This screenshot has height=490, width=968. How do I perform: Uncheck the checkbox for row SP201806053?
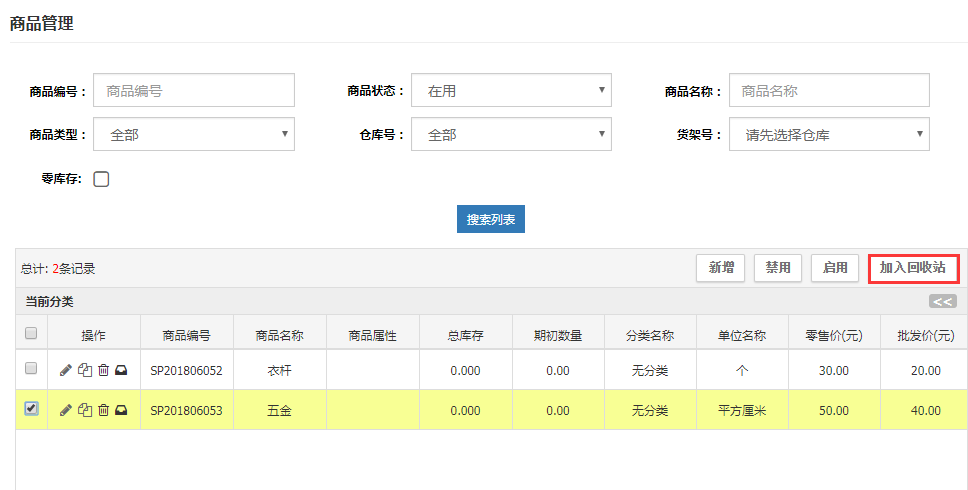click(x=31, y=409)
